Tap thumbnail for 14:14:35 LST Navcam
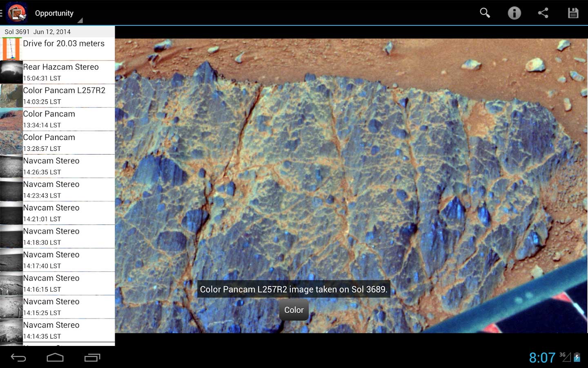Screen dimensions: 588x368 pos(11,330)
